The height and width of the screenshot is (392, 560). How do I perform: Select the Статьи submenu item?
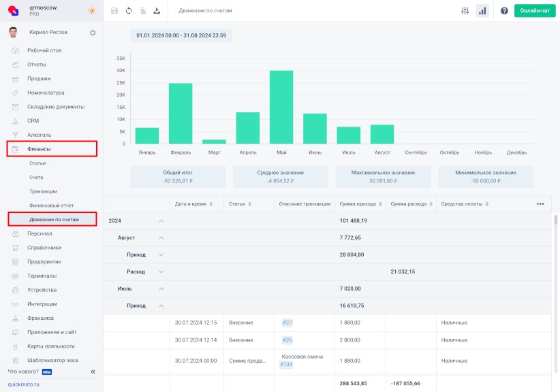(37, 163)
